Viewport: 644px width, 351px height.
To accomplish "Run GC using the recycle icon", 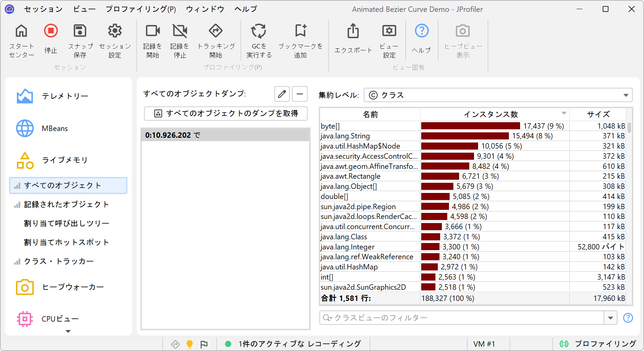I will 259,31.
